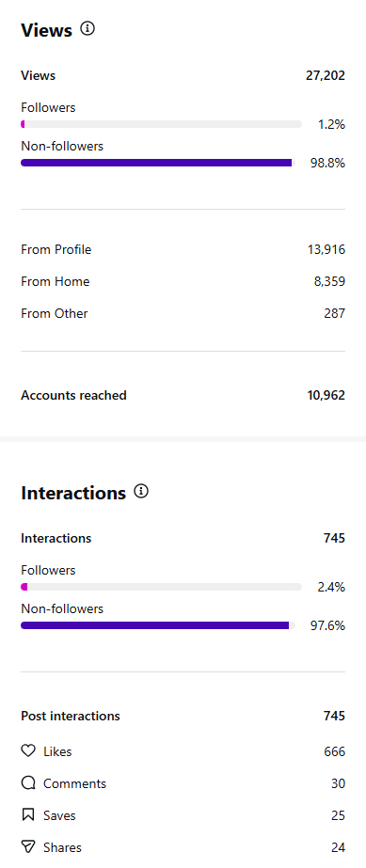The image size is (366, 868).
Task: Click the 10,962 accounts reached value
Action: click(326, 395)
